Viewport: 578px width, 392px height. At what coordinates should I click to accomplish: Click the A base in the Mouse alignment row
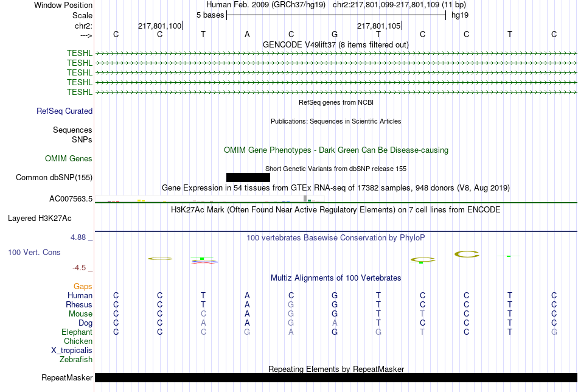click(x=247, y=314)
